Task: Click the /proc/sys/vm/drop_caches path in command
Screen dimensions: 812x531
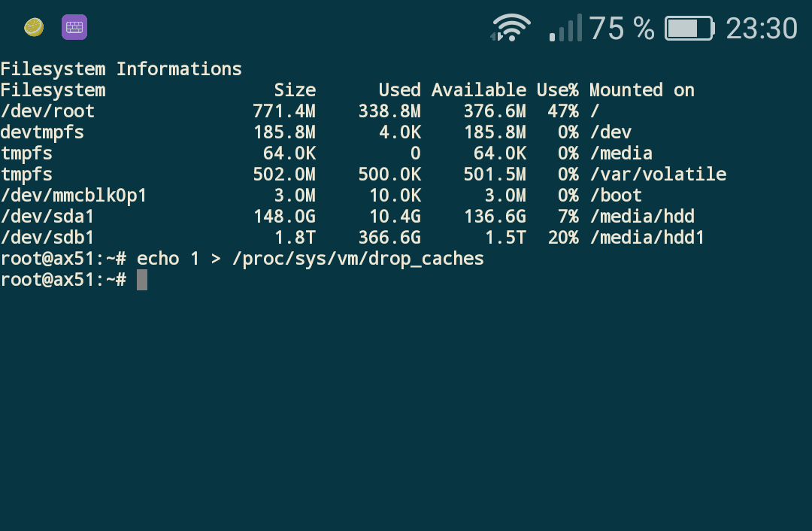Action: [357, 259]
